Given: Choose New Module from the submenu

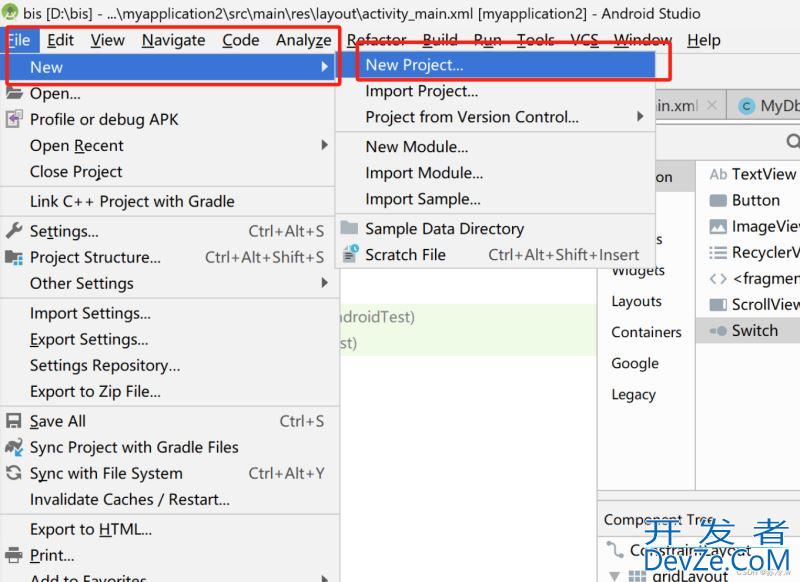Looking at the screenshot, I should point(495,146).
